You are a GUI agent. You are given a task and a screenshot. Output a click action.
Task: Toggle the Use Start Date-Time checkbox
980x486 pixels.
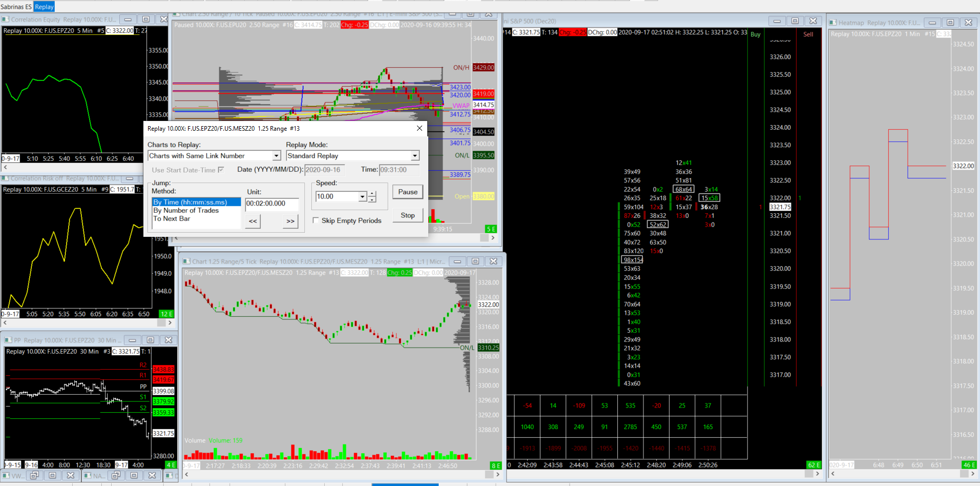click(221, 170)
